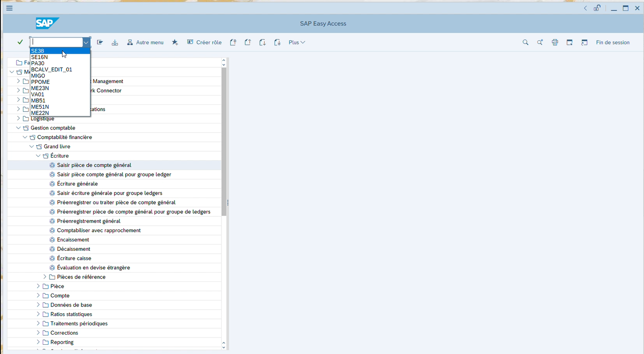Click the new window icon beside printer

569,42
